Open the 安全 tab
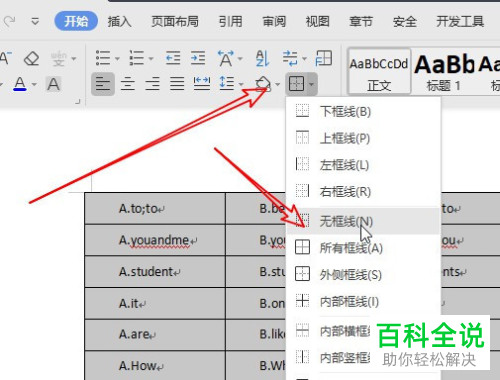The width and height of the screenshot is (500, 380). 405,22
